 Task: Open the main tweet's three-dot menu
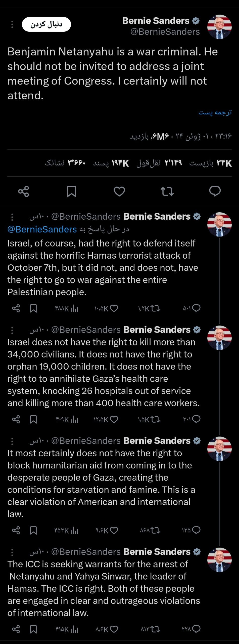click(x=12, y=24)
